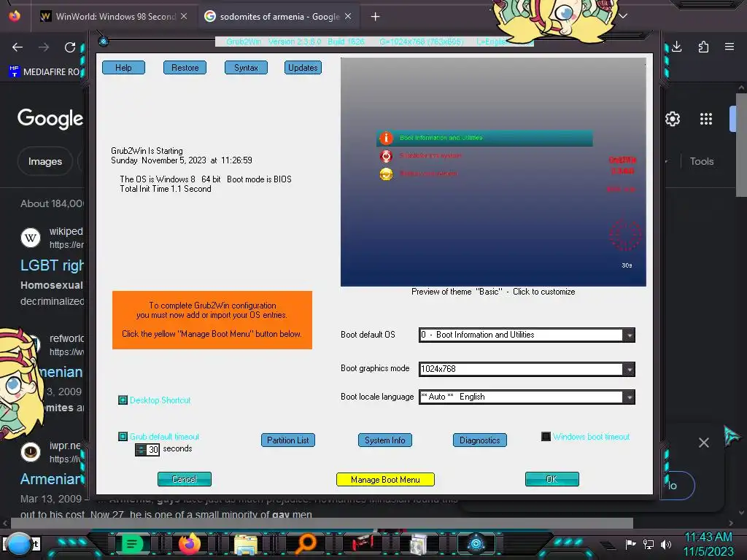Open the Firefox hamburger menu
This screenshot has height=560, width=747.
(x=729, y=47)
